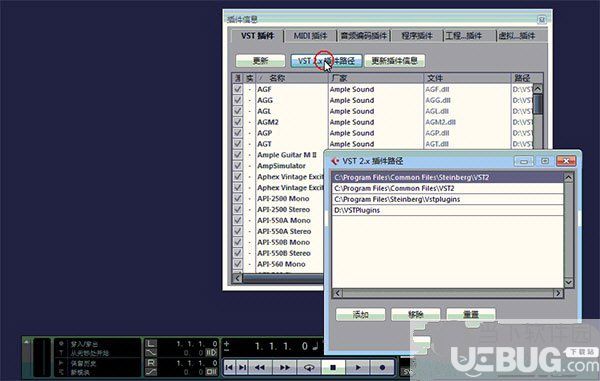
Task: Click the plugin list's horizontal scrollbar left arrow
Action: (x=237, y=278)
